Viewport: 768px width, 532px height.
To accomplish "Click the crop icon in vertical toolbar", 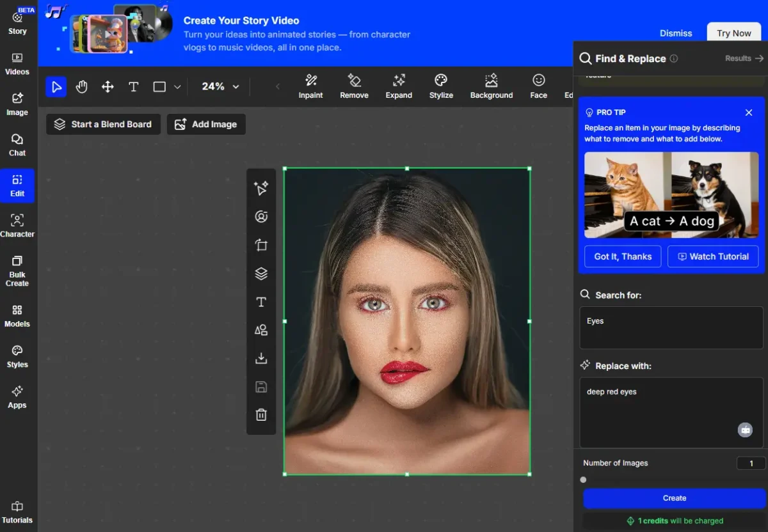I will (261, 245).
